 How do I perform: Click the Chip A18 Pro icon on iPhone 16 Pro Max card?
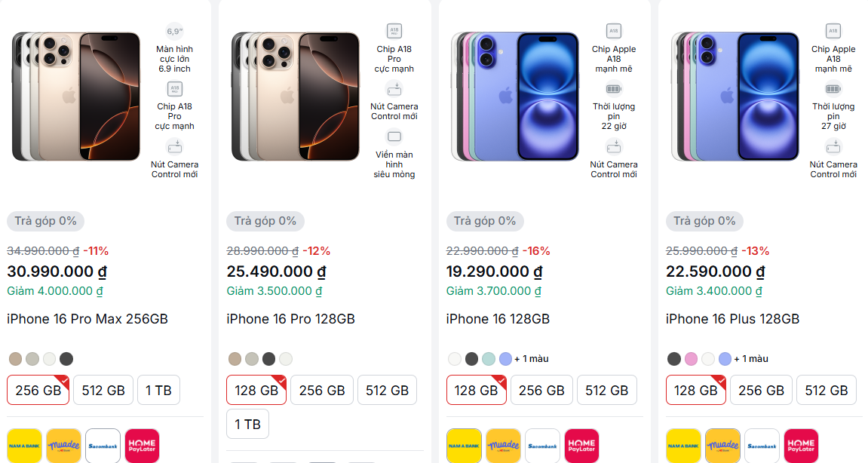tap(174, 89)
